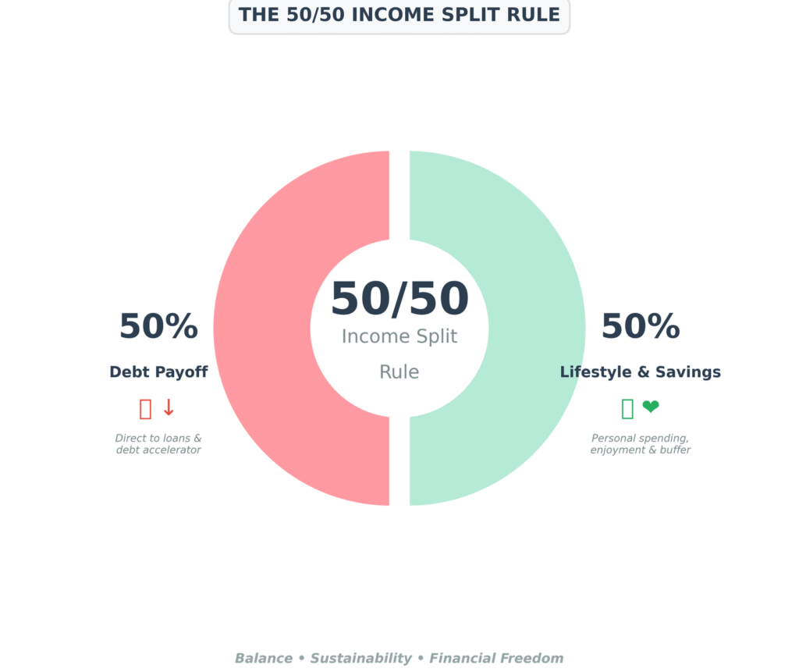Viewport: 799px width, 672px height.
Task: Click the "Debt Payoff" label
Action: pyautogui.click(x=158, y=372)
